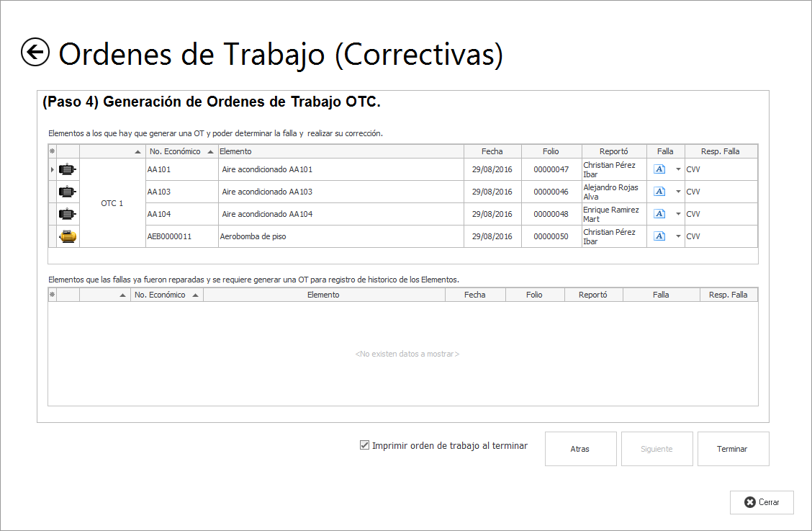Select the Folio 00000046 cell
The image size is (812, 531).
(551, 192)
